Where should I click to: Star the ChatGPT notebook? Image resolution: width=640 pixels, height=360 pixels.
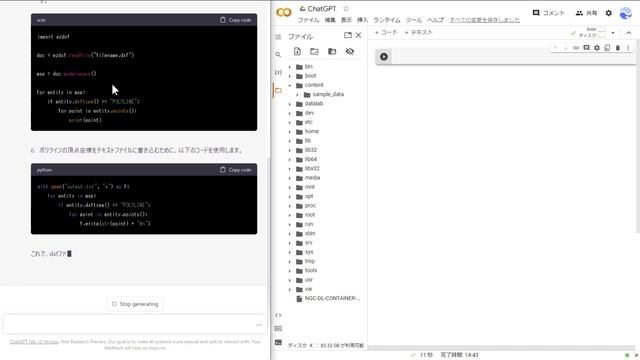(x=346, y=9)
